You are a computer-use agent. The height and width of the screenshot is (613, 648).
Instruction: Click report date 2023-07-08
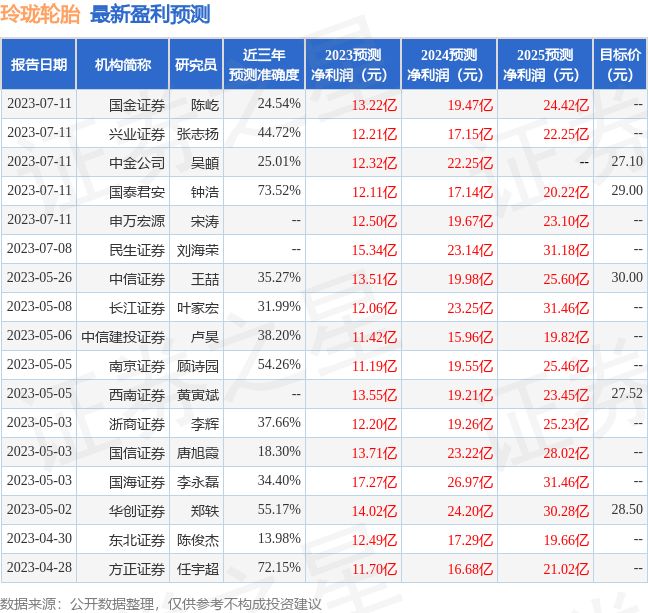tap(39, 248)
